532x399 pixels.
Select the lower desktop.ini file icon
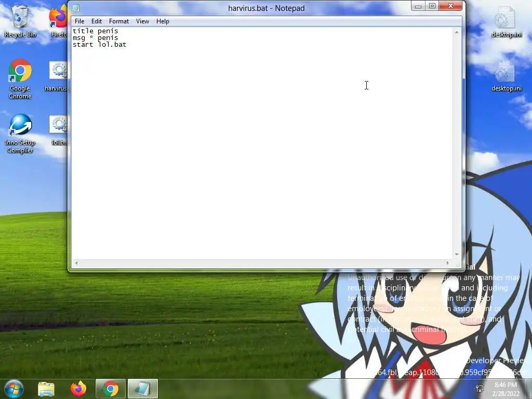[506, 76]
